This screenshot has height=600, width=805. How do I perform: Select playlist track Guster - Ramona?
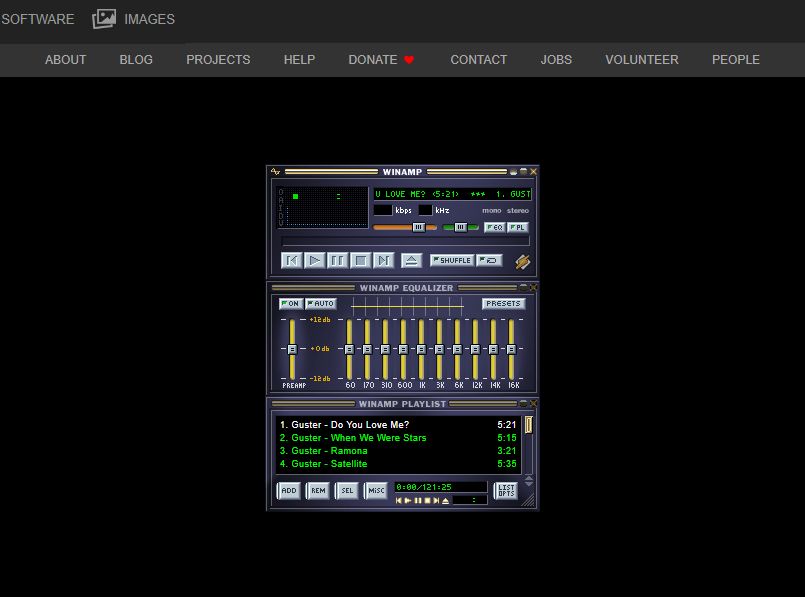(x=398, y=451)
